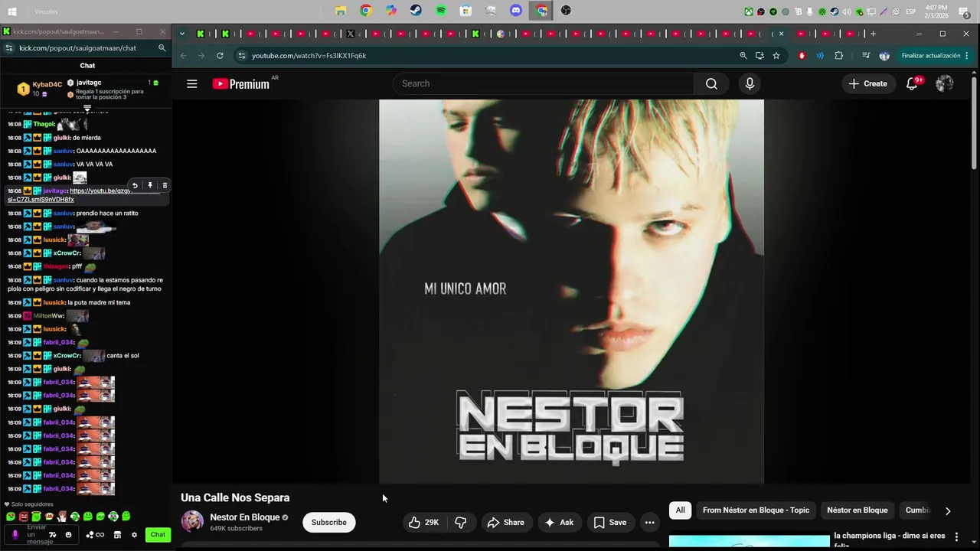Expand the Kick gift leaderboard handle

[87, 108]
